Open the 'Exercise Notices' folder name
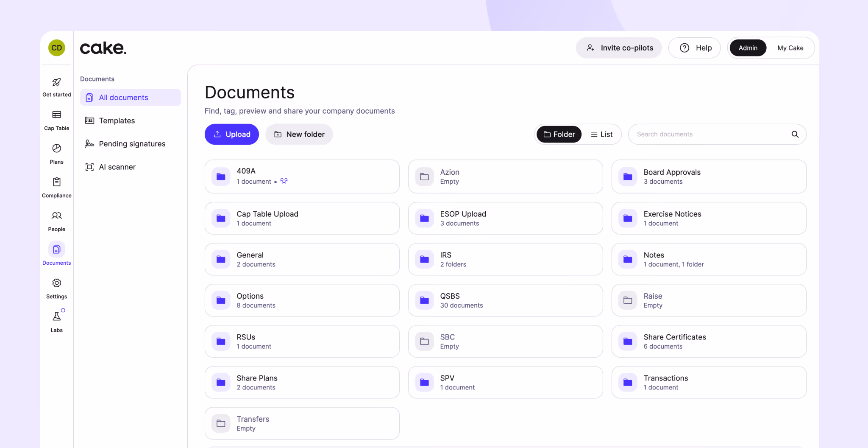This screenshot has width=868, height=448. coord(673,214)
